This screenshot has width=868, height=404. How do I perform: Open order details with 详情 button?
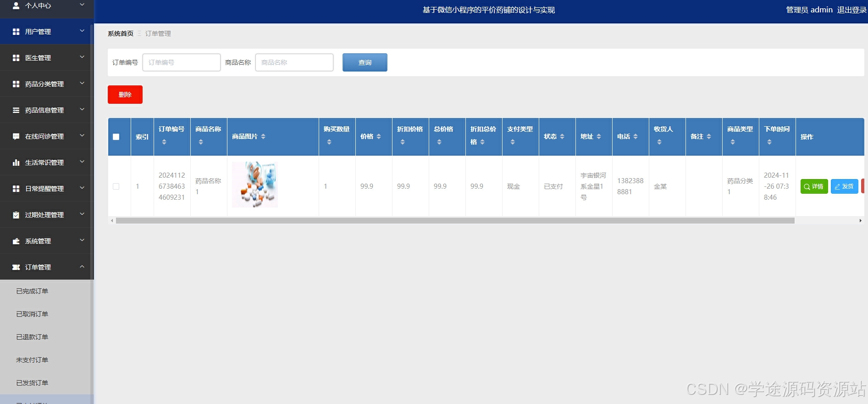pos(814,186)
